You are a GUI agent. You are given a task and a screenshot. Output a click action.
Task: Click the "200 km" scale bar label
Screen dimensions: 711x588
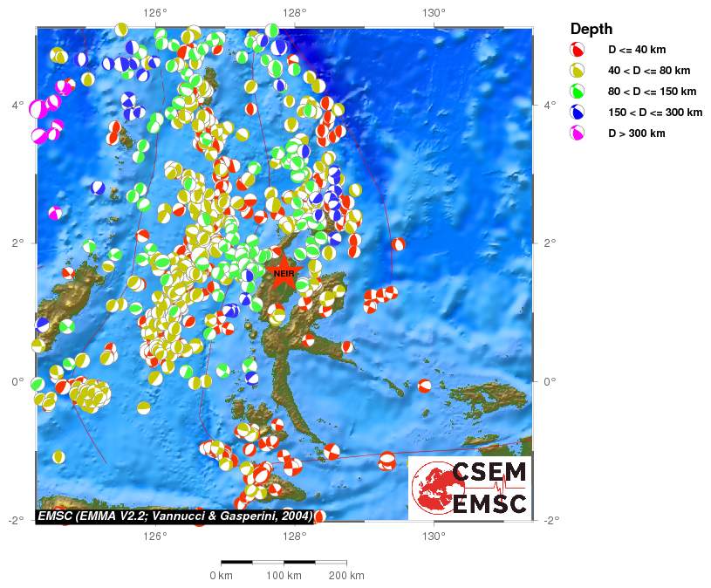coord(346,576)
